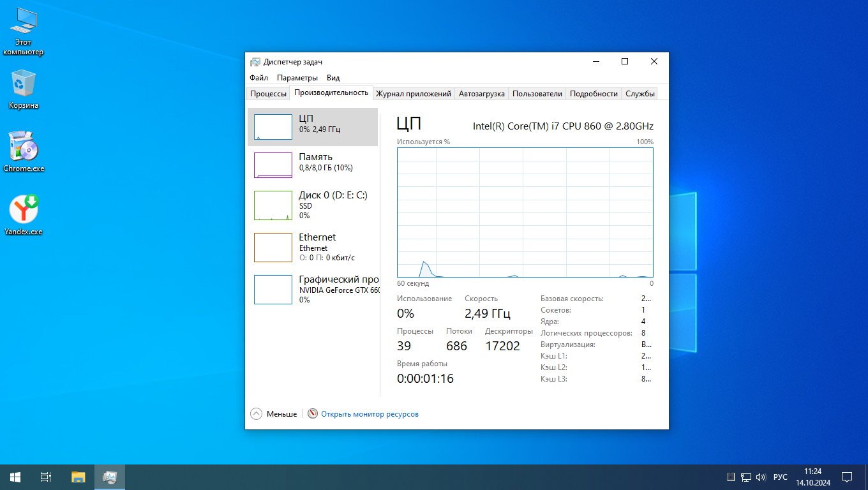This screenshot has width=868, height=490.
Task: Open the Открыть монитор ресурсов link
Action: pyautogui.click(x=370, y=414)
